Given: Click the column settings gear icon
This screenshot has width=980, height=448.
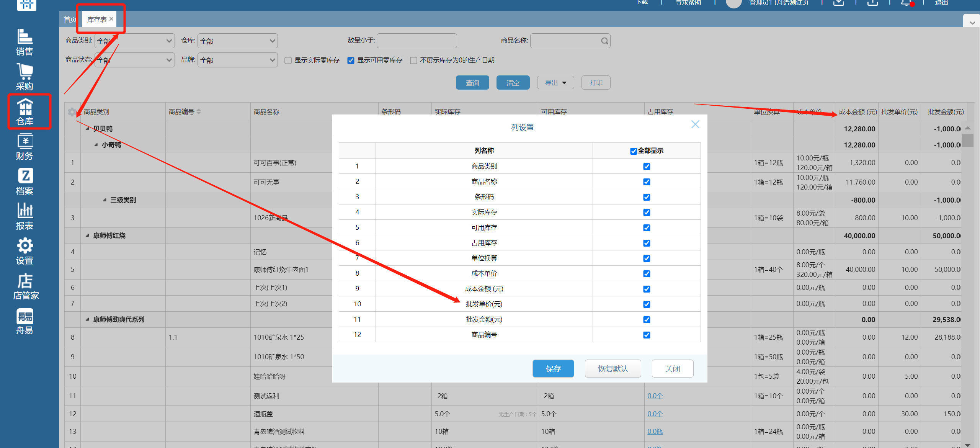Looking at the screenshot, I should [x=72, y=112].
